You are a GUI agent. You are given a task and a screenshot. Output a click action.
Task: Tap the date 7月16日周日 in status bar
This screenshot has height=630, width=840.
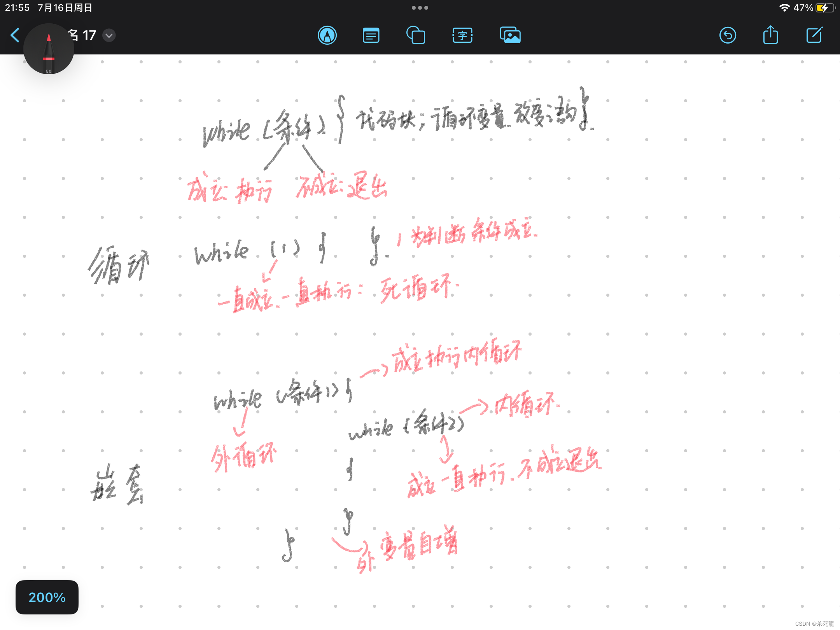(64, 7)
